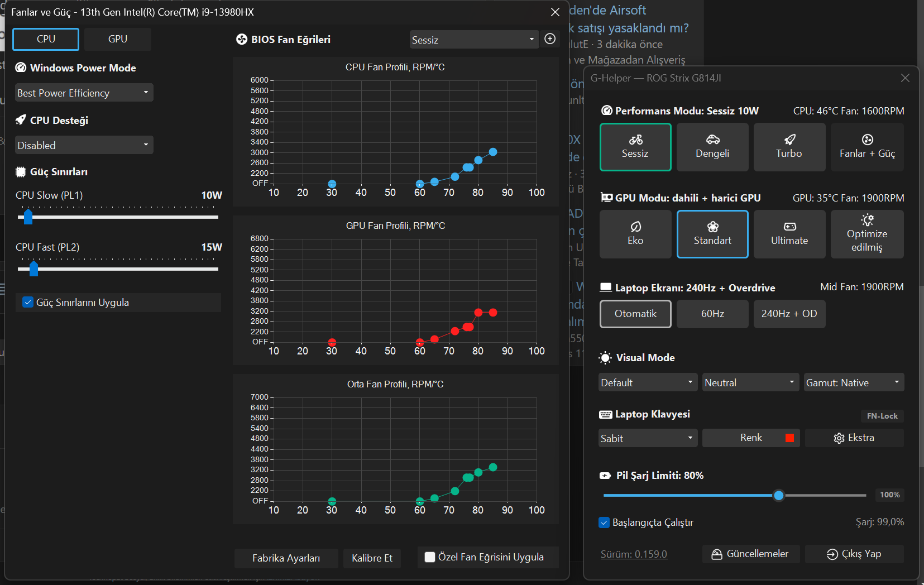The width and height of the screenshot is (924, 585).
Task: Open the BIOS fan curve Sessiz mode dropdown
Action: tap(474, 40)
